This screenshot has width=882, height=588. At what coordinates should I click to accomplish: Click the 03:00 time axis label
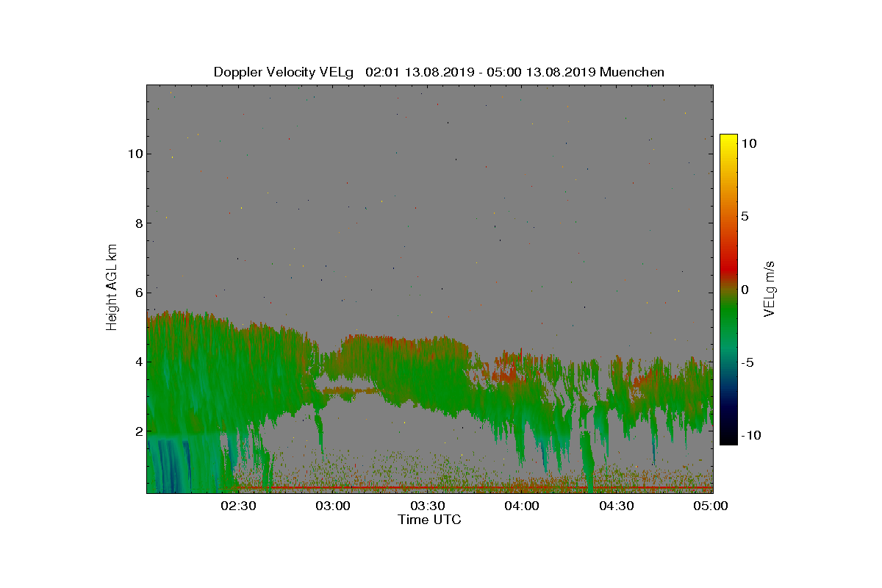333,506
